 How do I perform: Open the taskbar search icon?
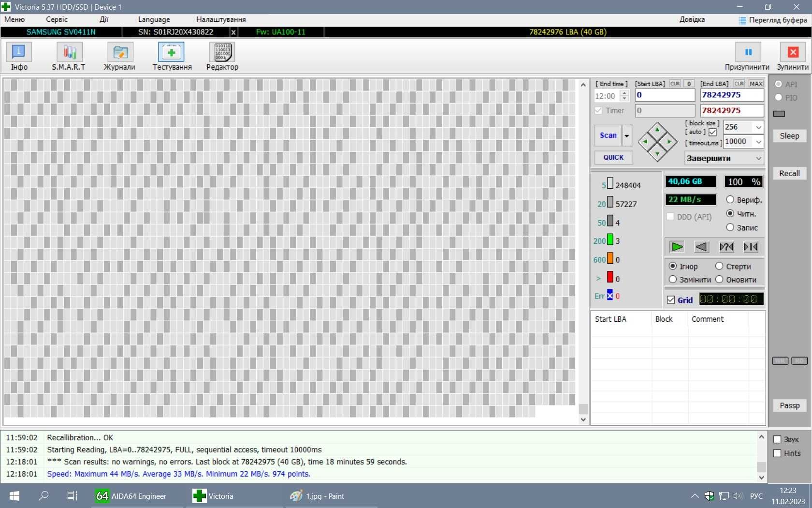[43, 496]
